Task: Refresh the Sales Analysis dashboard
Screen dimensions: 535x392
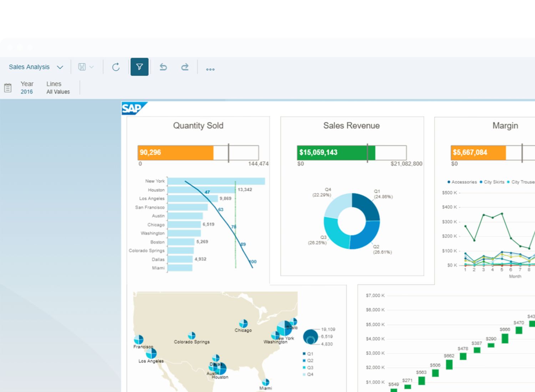Action: (x=116, y=67)
